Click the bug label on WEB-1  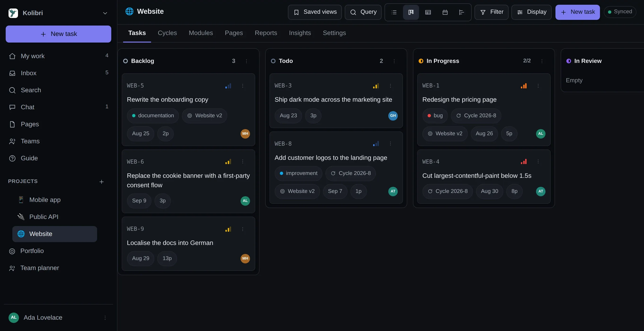pyautogui.click(x=435, y=116)
